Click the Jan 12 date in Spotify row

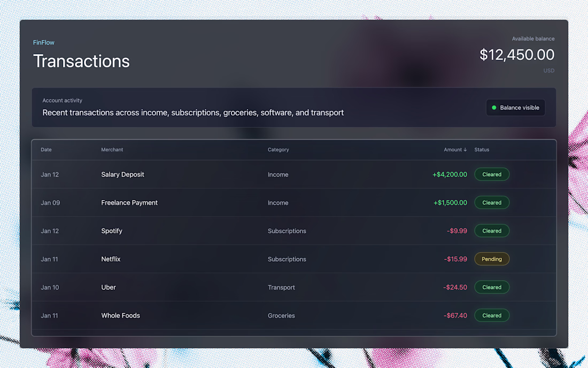50,231
